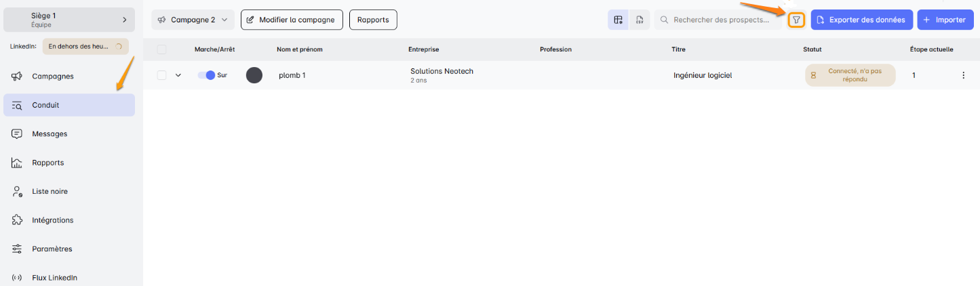Click the CSV file view icon
The width and height of the screenshot is (980, 286).
pos(639,20)
